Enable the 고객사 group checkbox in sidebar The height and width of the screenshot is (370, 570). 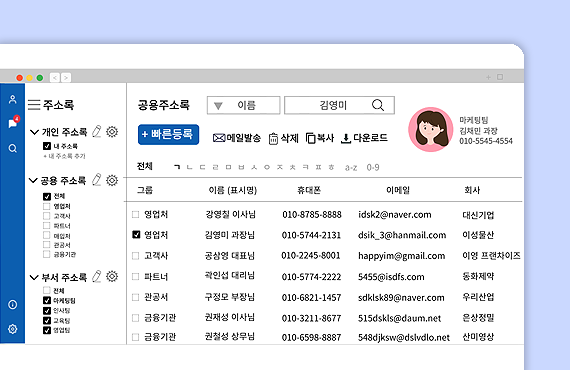pos(47,216)
